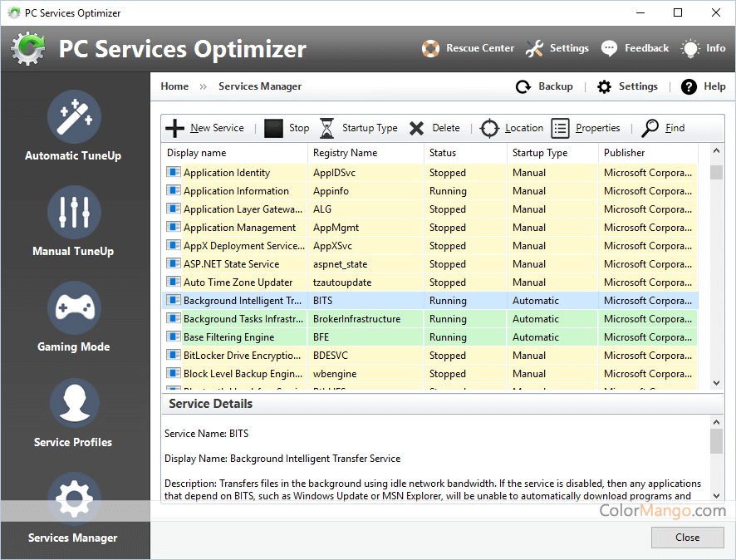
Task: Click the Home breadcrumb link
Action: 174,86
